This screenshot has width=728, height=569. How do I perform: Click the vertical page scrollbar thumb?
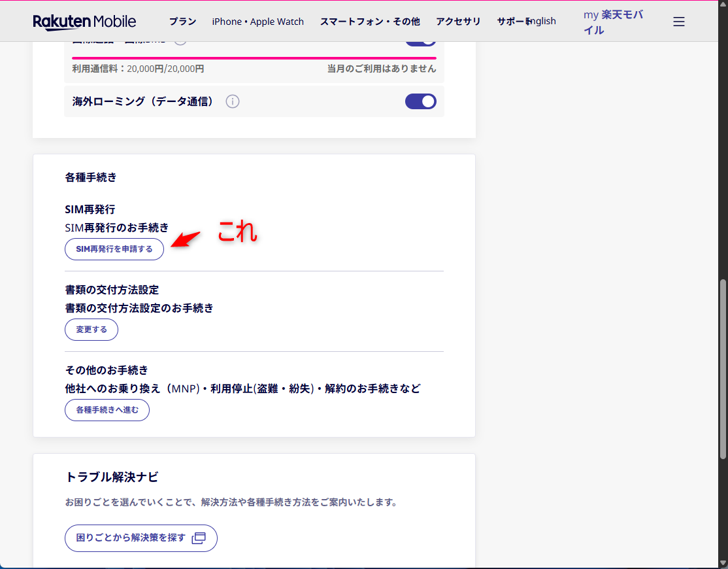(x=722, y=370)
